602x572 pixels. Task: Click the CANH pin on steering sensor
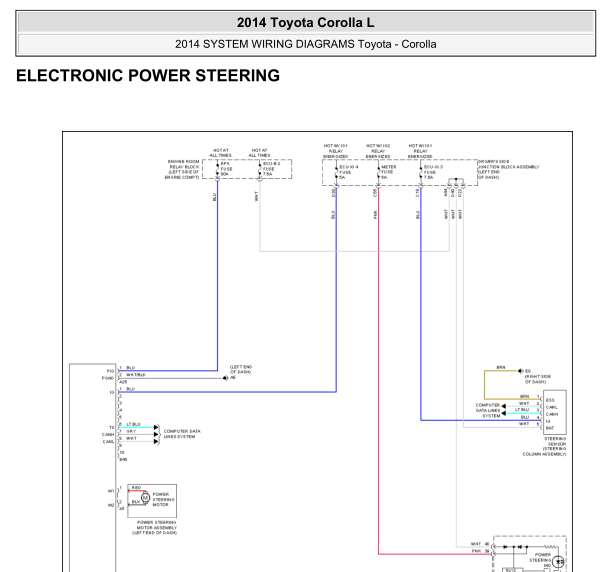[552, 414]
